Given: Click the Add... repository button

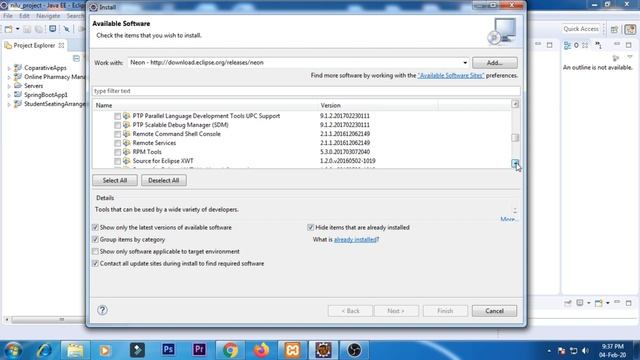Looking at the screenshot, I should [x=495, y=63].
